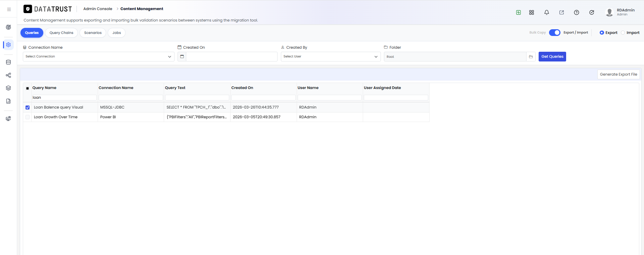The image size is (644, 255).
Task: Click the Query Name filter box containing loan
Action: point(64,97)
